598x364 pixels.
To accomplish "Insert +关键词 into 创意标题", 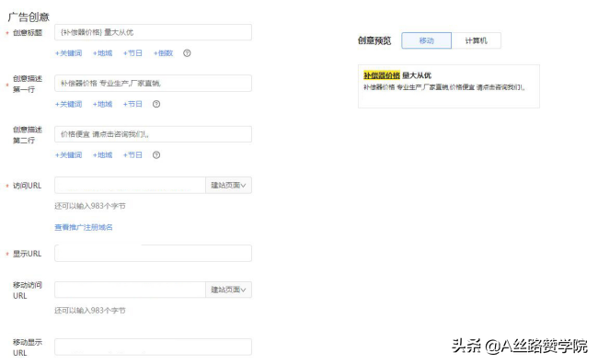I will pos(69,53).
